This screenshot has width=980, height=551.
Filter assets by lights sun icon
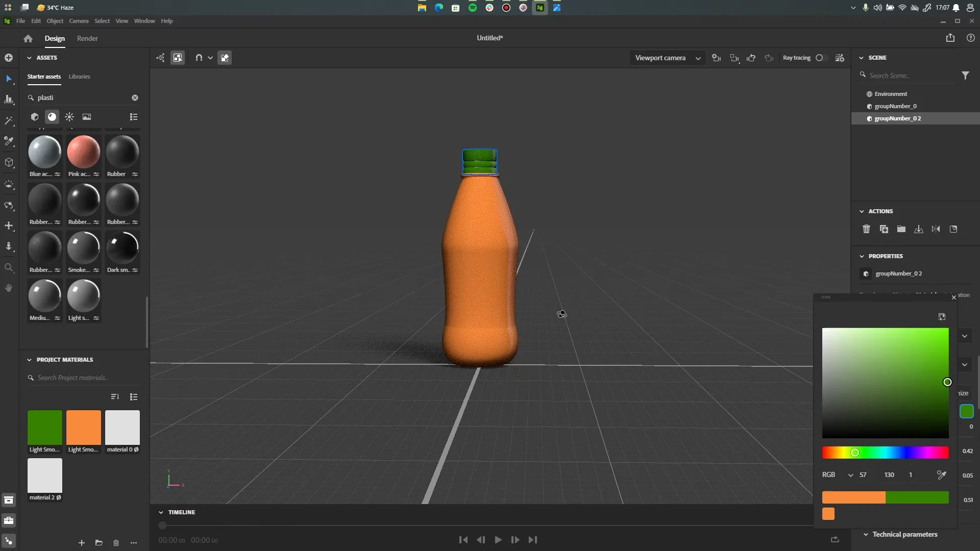point(69,117)
